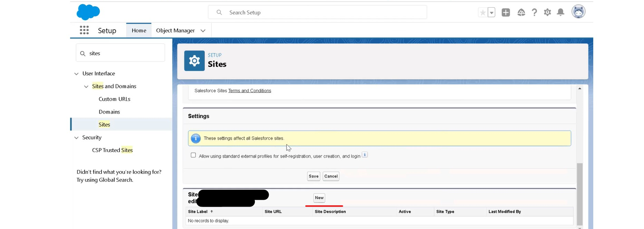Enable standard external profiles checkbox
The width and height of the screenshot is (644, 229).
[x=193, y=155]
